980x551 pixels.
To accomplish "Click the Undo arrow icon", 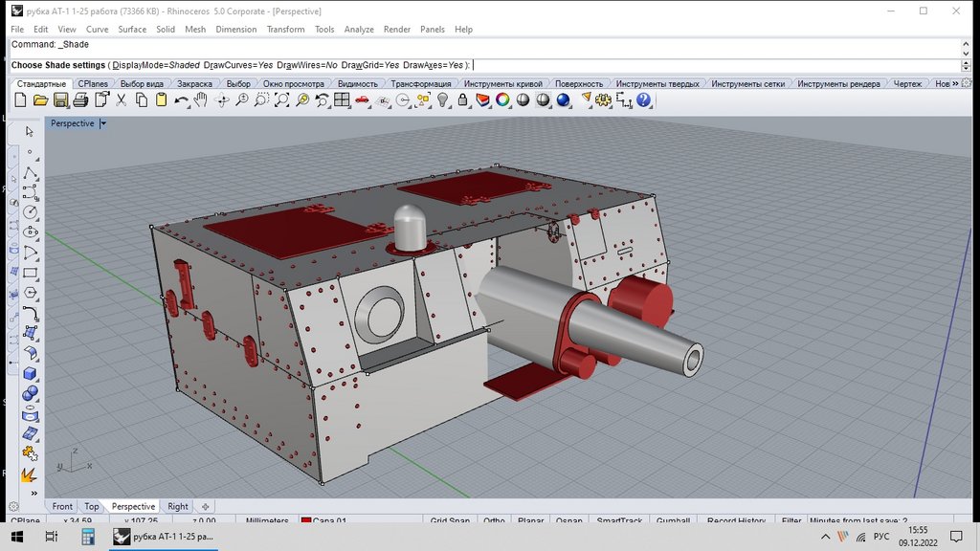I will pos(181,99).
